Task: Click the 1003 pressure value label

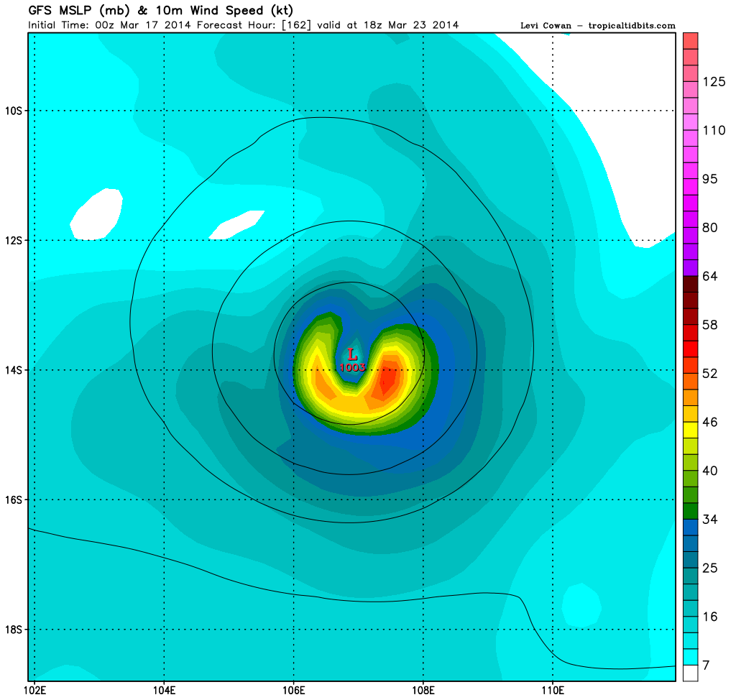Action: click(353, 367)
